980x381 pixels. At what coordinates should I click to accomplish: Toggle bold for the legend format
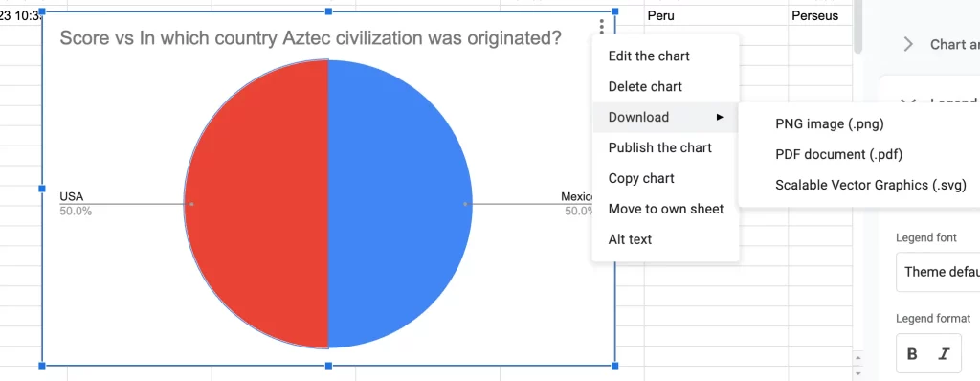point(912,354)
